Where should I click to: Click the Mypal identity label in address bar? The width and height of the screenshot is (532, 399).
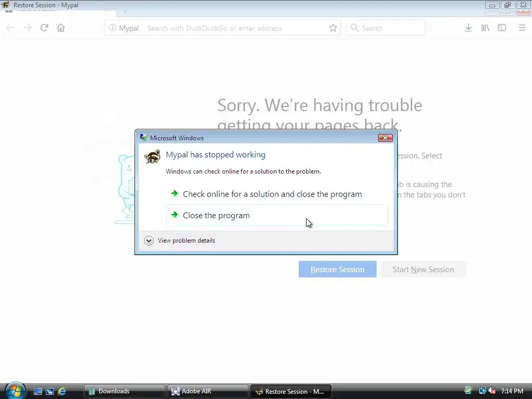click(129, 28)
